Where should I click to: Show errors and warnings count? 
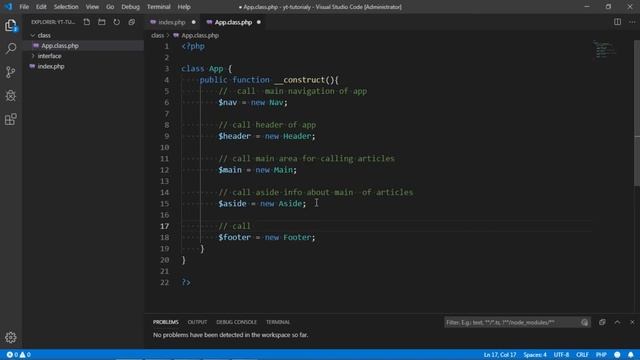tap(18, 355)
